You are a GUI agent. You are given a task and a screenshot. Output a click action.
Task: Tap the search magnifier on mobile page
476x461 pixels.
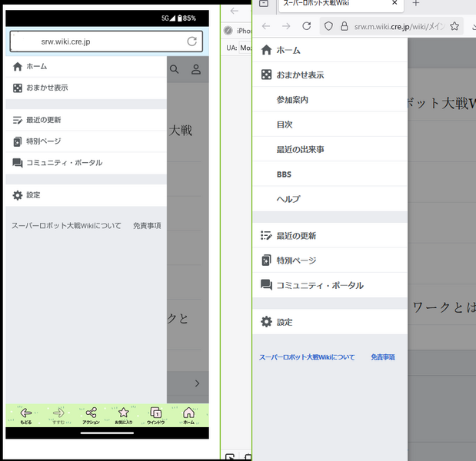tap(175, 70)
